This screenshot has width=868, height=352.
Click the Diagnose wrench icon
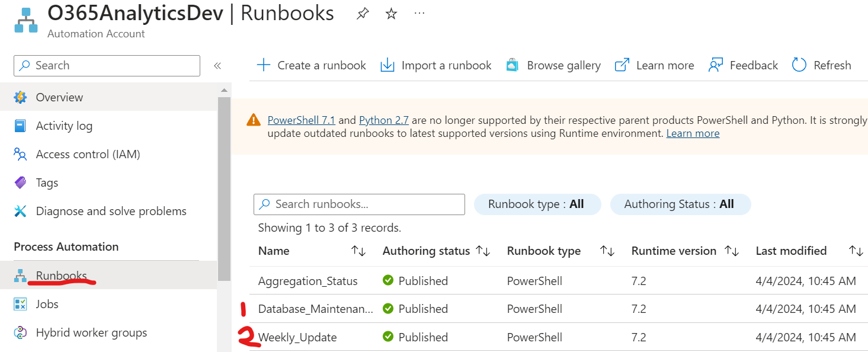[x=20, y=211]
